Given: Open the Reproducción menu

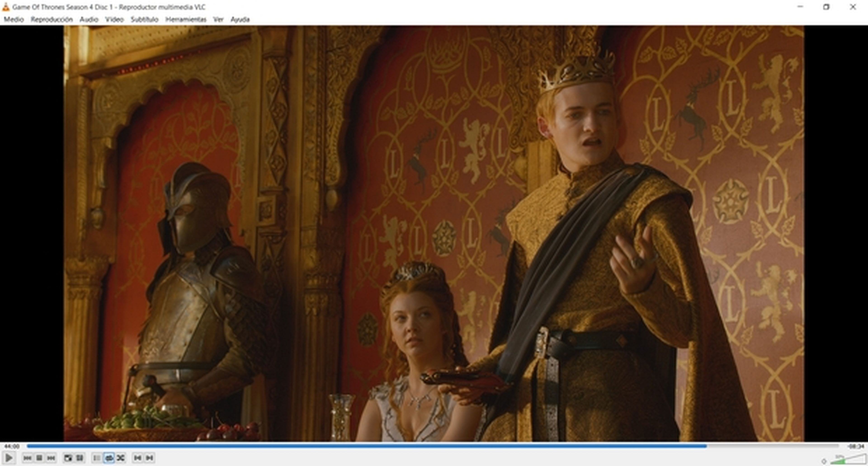Looking at the screenshot, I should [x=52, y=19].
